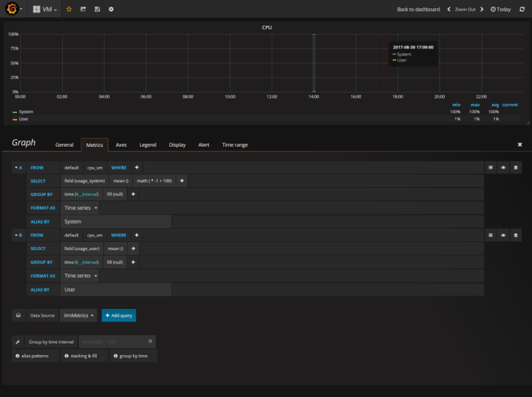
Task: Add a WHERE condition plus in query A
Action: pos(136,167)
